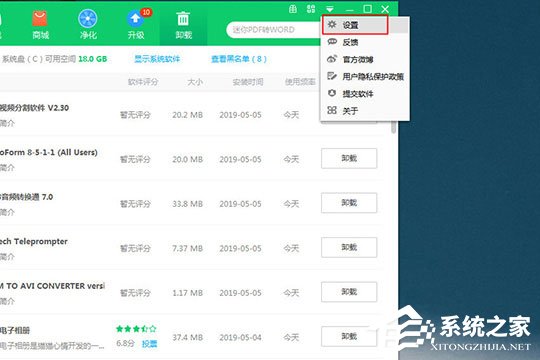
Task: Open 简介 under oForm 8-5-1-1
Action: [x=7, y=167]
